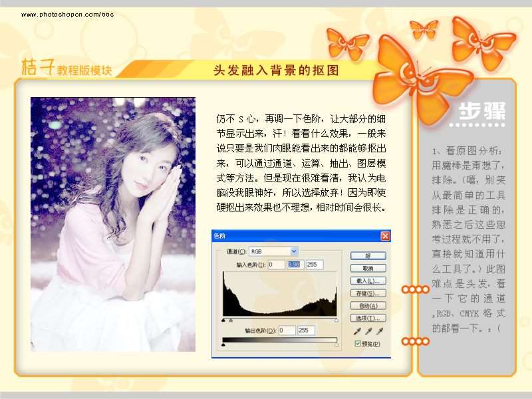Click the input midtone gray slider triangle
Image resolution: width=532 pixels, height=399 pixels.
point(231,321)
